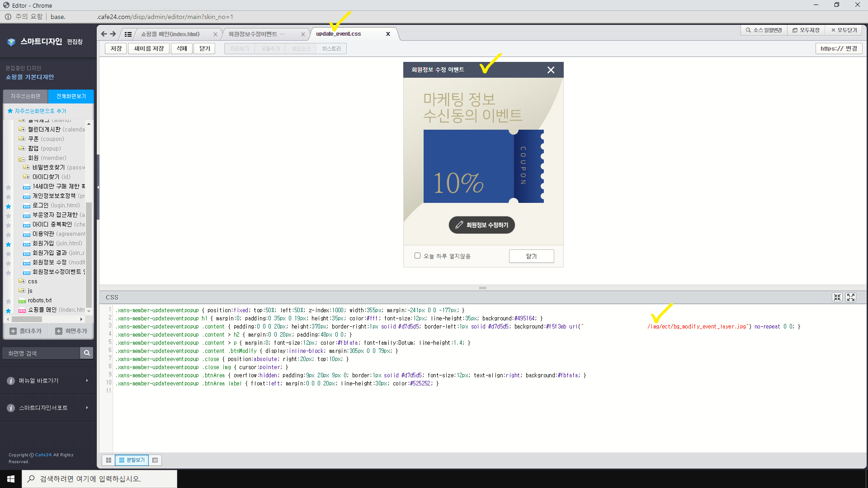Close the member info event popup preview
Viewport: 868px width, 488px height.
point(551,70)
